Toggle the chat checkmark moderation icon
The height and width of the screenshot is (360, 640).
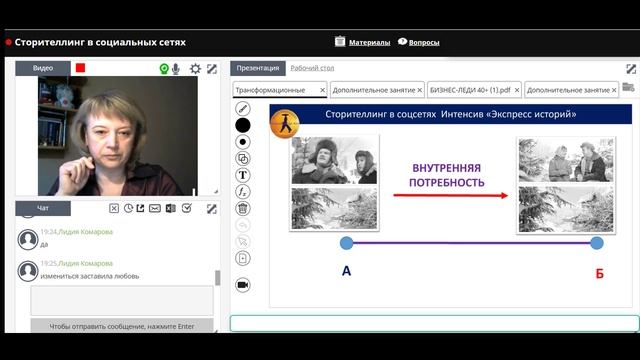coord(187,208)
